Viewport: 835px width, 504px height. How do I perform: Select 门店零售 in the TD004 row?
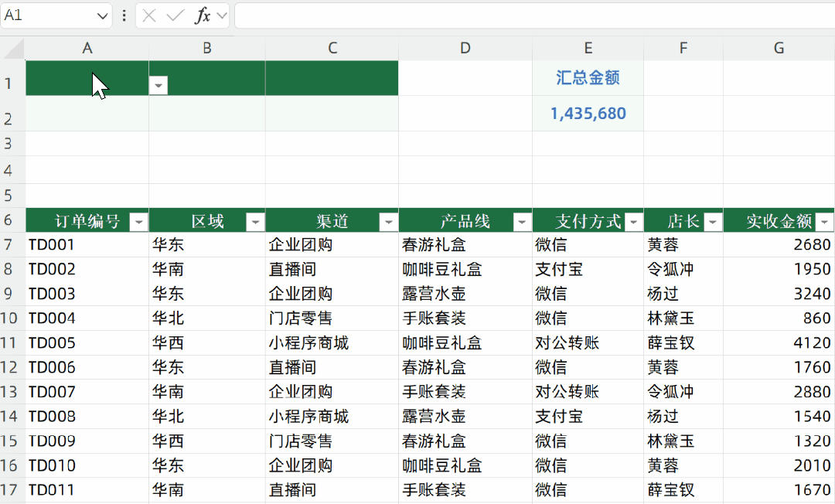[332, 318]
